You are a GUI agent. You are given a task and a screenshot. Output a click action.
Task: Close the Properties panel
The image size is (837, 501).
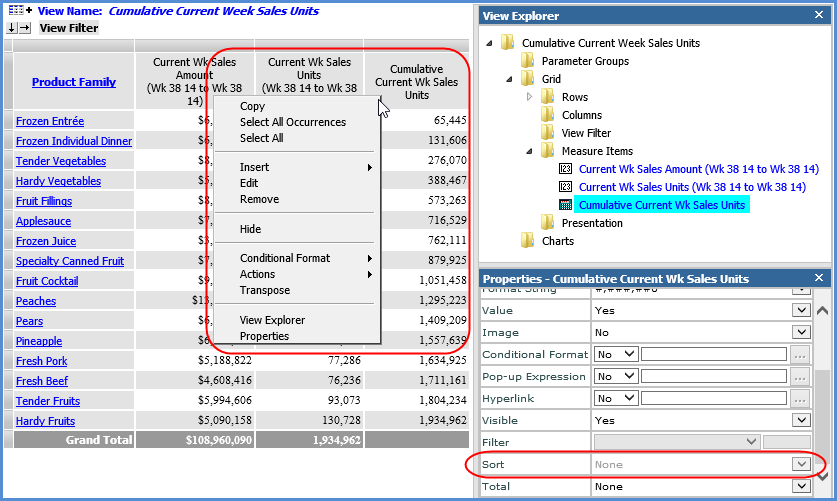(821, 278)
